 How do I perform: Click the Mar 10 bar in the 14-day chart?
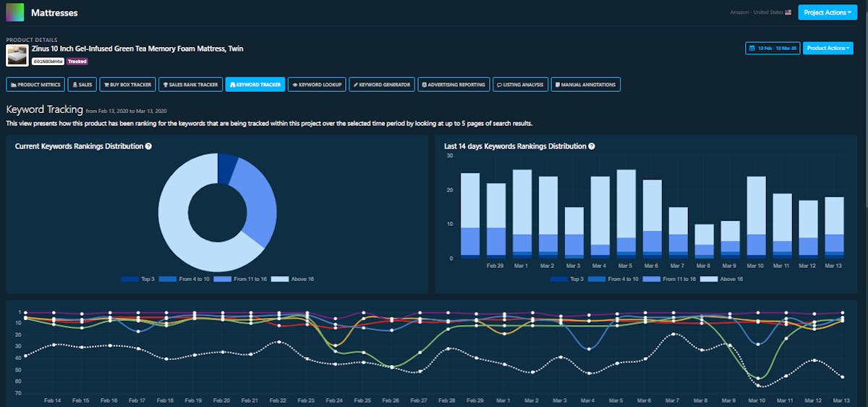pyautogui.click(x=756, y=217)
